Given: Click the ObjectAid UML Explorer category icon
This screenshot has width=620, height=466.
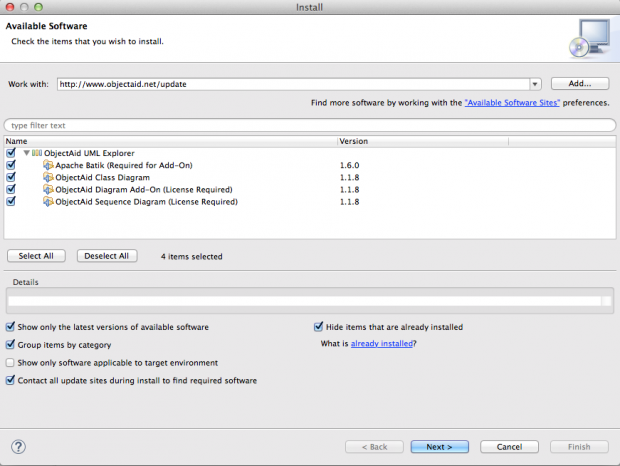Looking at the screenshot, I should click(37, 152).
